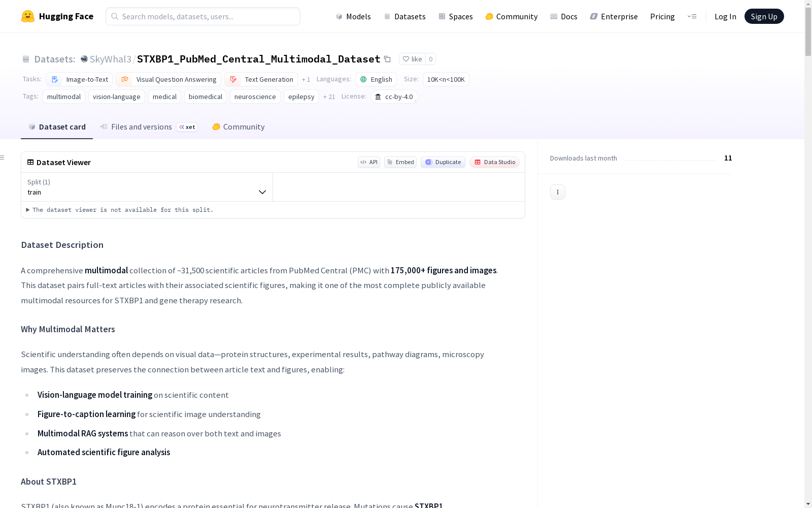The image size is (812, 508).
Task: Click the Why Multimodal Matters heading
Action: point(68,329)
